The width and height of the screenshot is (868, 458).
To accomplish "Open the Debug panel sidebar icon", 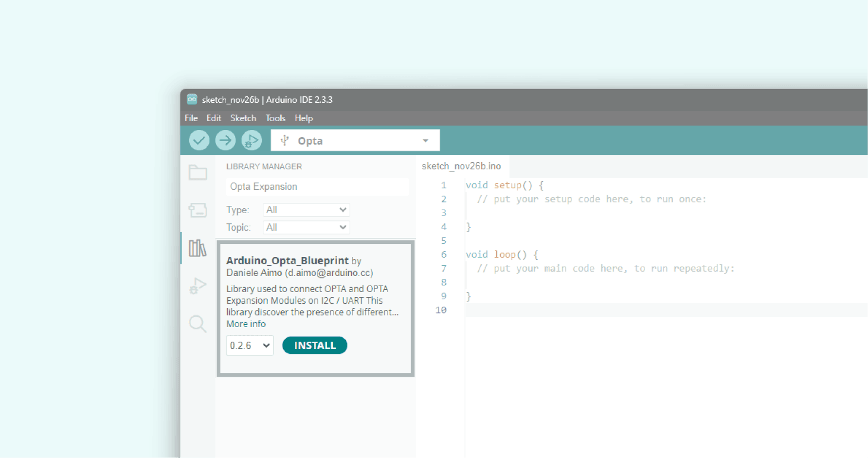I will 198,286.
